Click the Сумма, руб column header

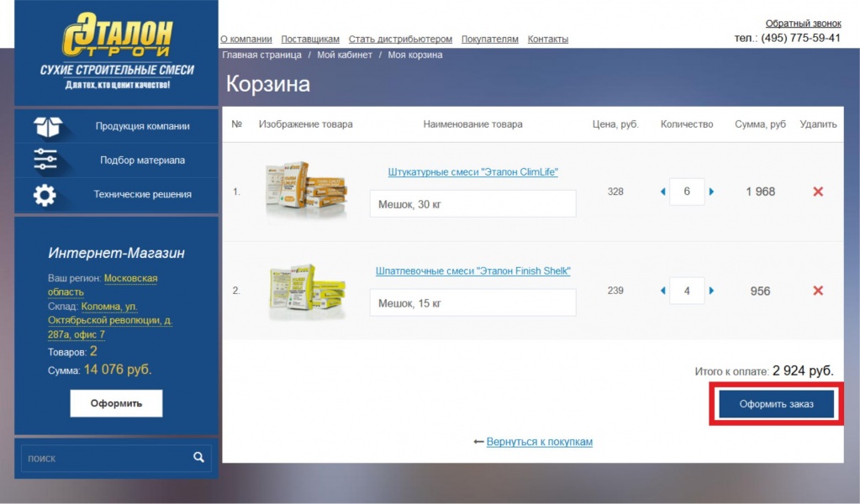coord(760,124)
